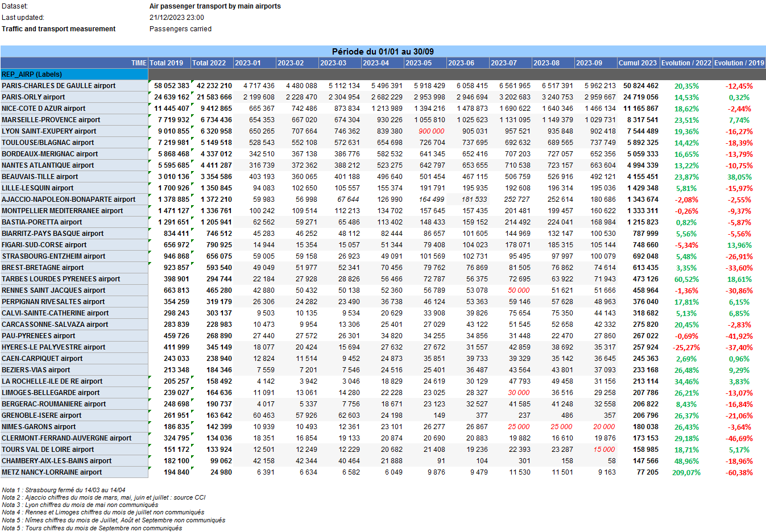The width and height of the screenshot is (766, 532).
Task: Select the 'Passengers carried' measurement value
Action: click(180, 29)
